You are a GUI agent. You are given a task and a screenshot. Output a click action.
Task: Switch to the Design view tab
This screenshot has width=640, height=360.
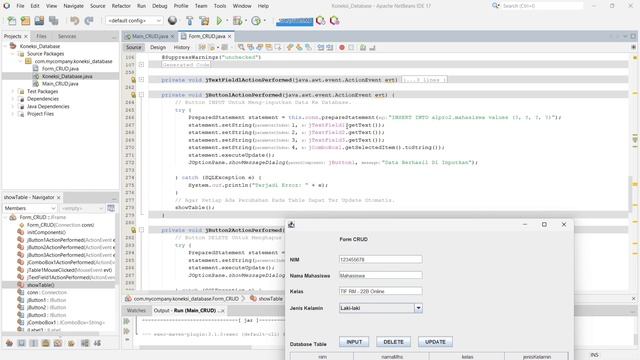click(158, 48)
